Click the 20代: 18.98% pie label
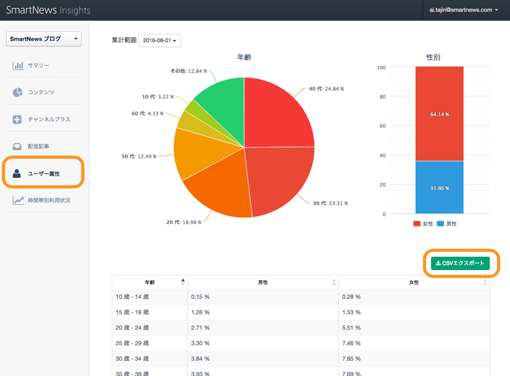This screenshot has width=510, height=376. [184, 222]
